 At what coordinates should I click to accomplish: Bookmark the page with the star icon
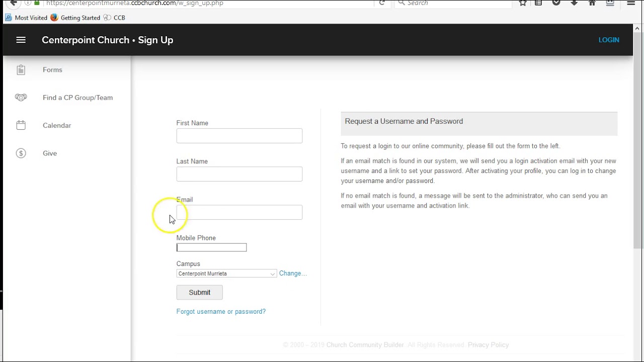(x=523, y=3)
